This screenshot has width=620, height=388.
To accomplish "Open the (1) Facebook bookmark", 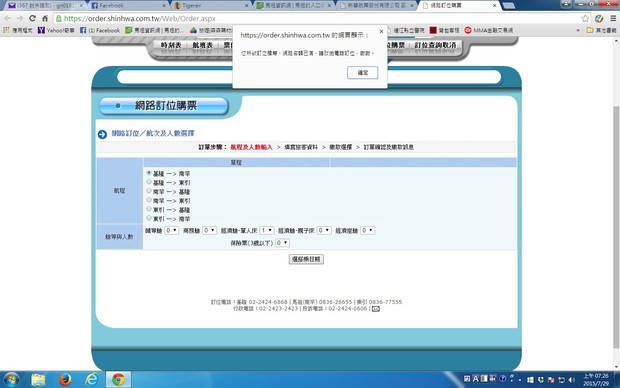I will coord(100,30).
